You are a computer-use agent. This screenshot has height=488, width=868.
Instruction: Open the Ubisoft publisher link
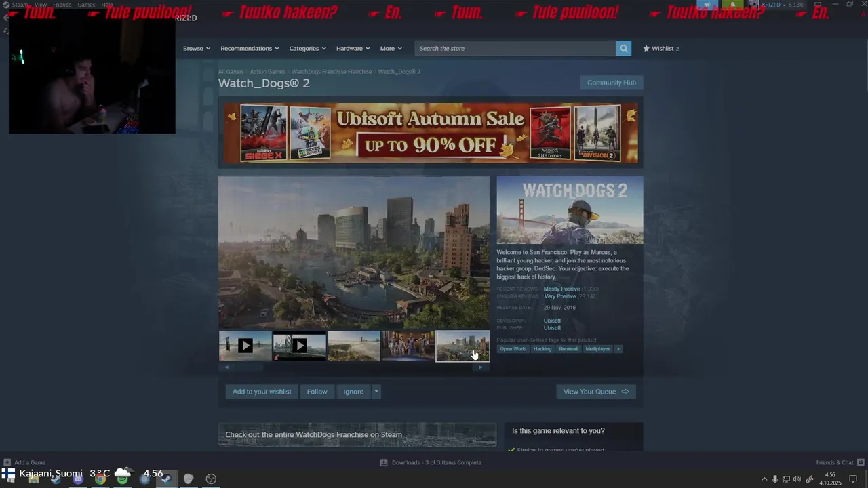pos(552,328)
